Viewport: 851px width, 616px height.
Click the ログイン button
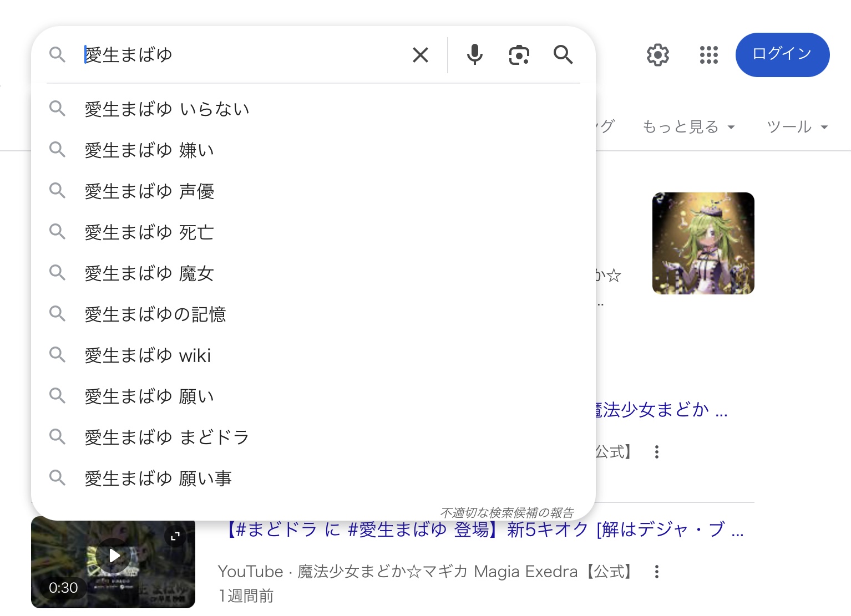(x=782, y=54)
